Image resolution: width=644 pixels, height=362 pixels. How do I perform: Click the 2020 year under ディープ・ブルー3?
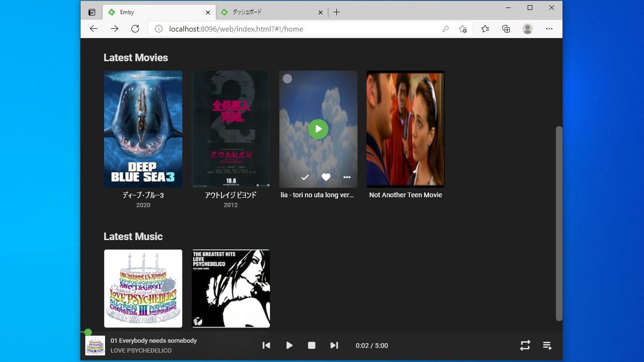[143, 205]
